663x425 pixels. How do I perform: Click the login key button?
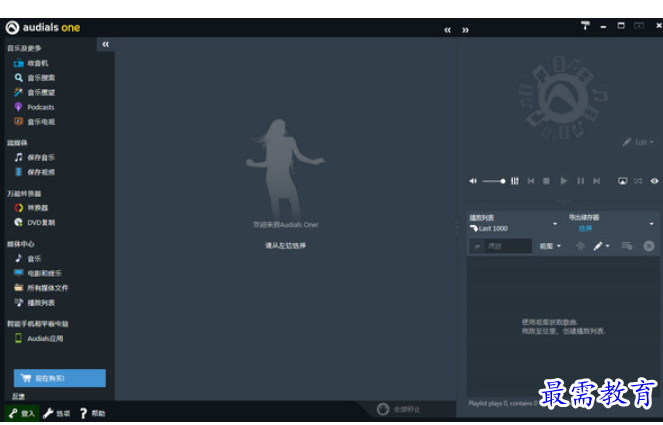click(22, 413)
